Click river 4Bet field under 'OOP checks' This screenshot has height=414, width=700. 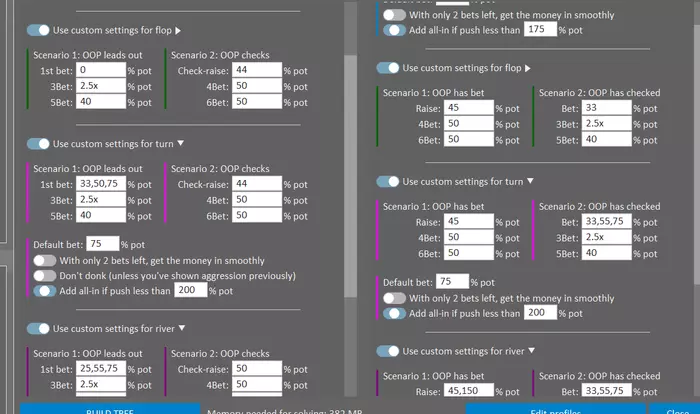click(257, 384)
